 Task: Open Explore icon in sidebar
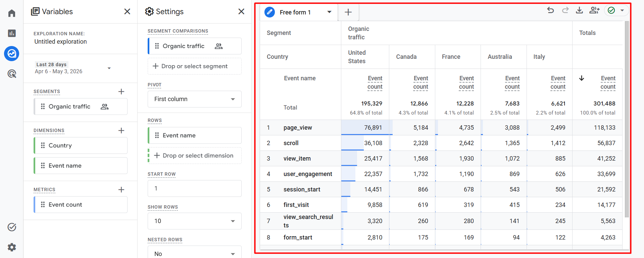tap(12, 53)
